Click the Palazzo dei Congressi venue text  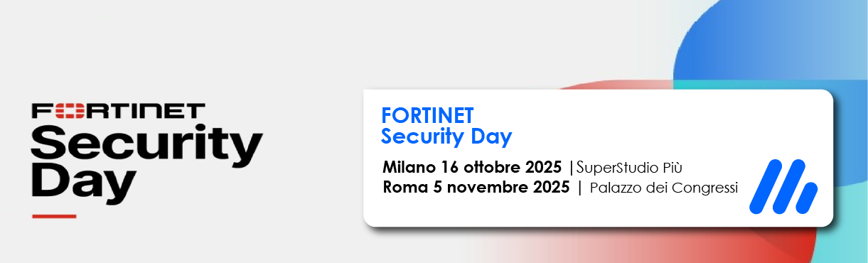click(x=663, y=188)
